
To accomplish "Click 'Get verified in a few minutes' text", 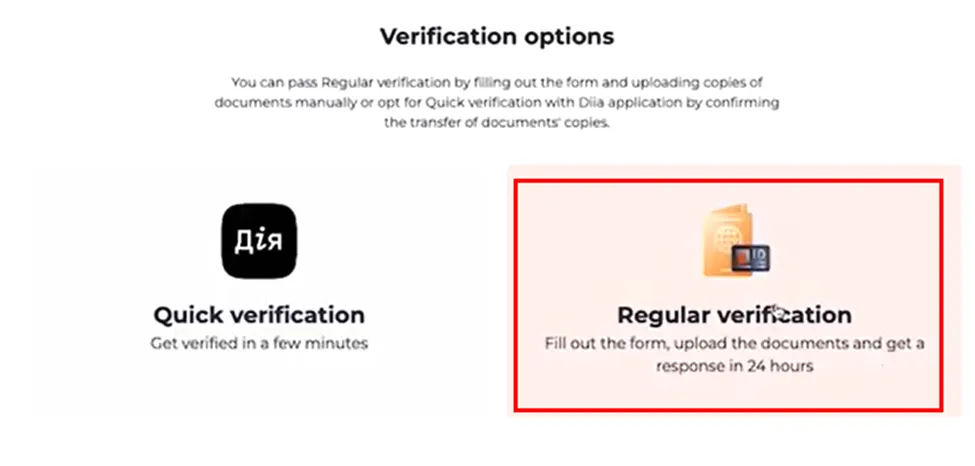I will point(259,343).
